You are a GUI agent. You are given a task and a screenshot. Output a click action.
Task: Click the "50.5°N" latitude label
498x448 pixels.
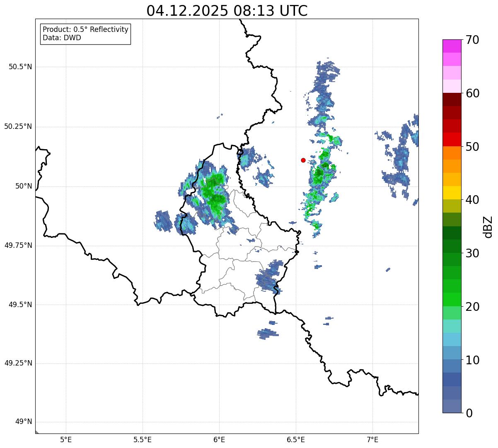point(20,67)
